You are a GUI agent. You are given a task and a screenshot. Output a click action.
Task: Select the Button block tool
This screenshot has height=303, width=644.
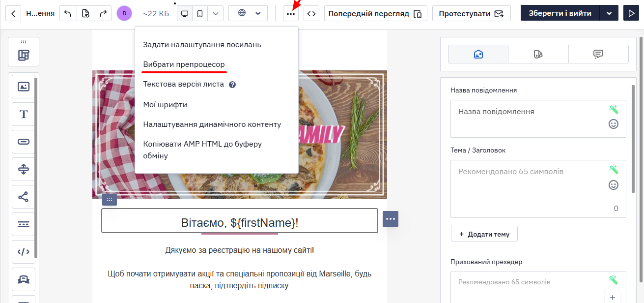click(x=24, y=142)
